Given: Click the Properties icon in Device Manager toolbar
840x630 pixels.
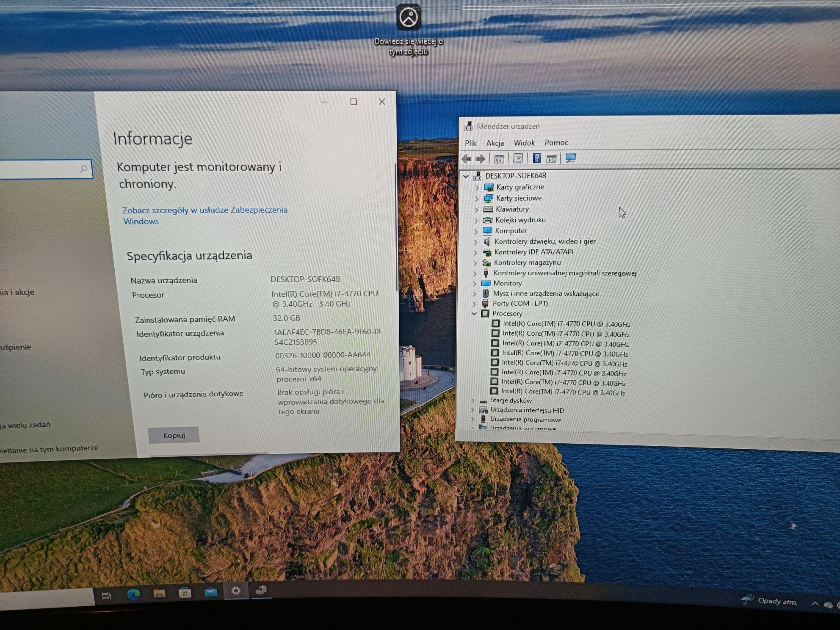Looking at the screenshot, I should coord(518,159).
